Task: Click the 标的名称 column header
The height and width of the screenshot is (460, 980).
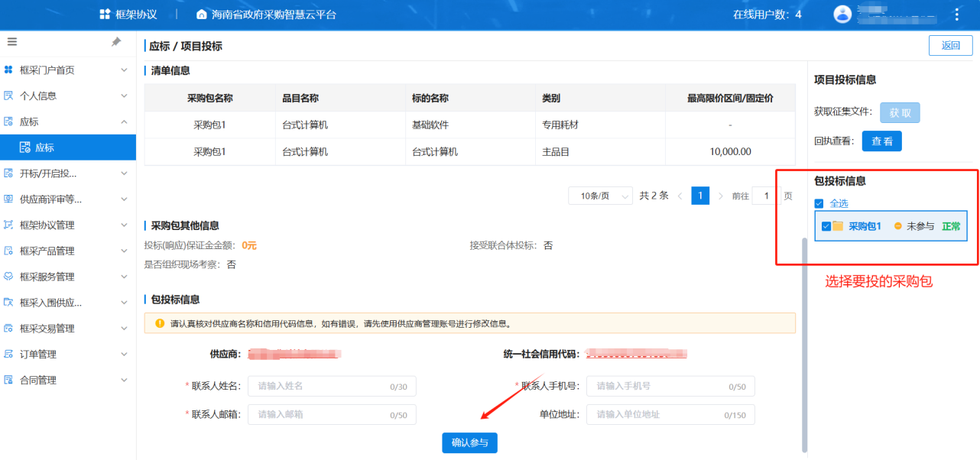Action: pos(469,98)
